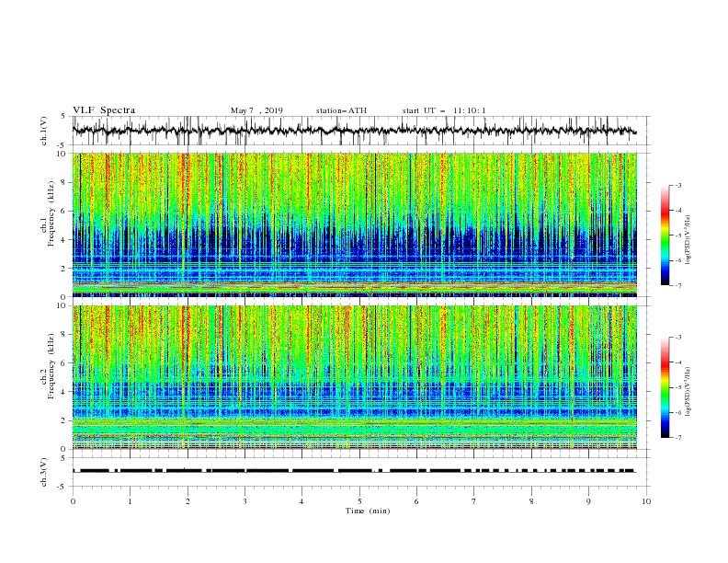Image resolution: width=728 pixels, height=563 pixels.
Task: Click the ch.1 spectrogram color scale bar
Action: (x=665, y=236)
